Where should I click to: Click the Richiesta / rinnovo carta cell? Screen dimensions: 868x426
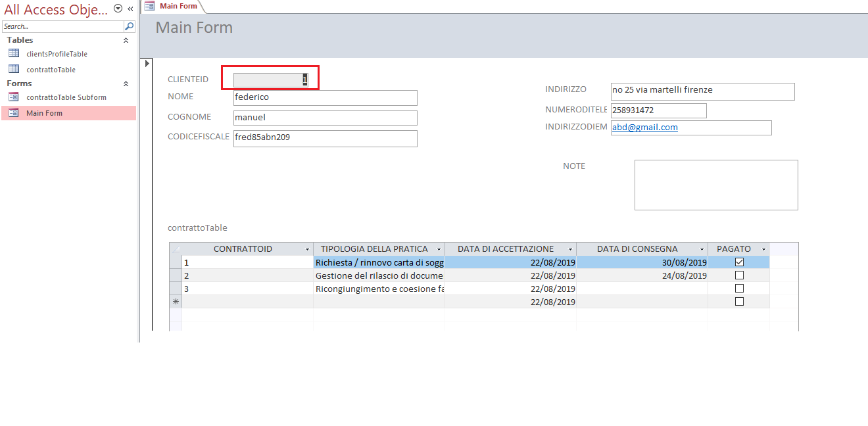pos(379,262)
